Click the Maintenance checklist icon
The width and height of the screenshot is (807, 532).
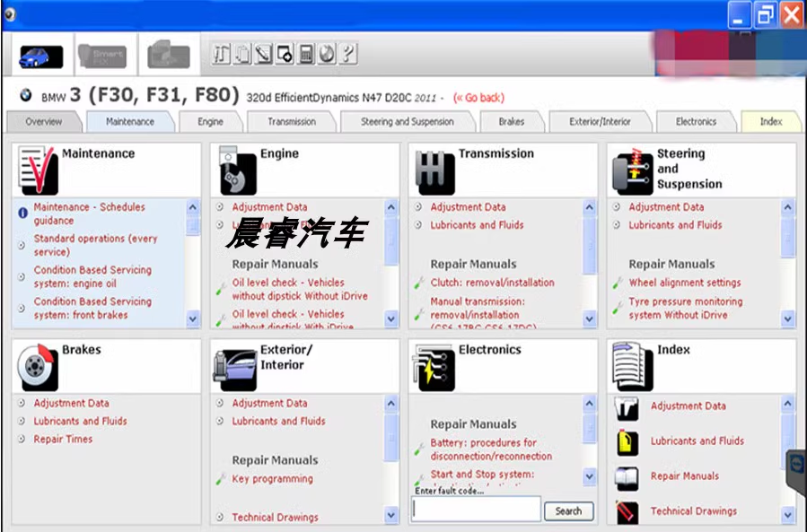[x=38, y=170]
